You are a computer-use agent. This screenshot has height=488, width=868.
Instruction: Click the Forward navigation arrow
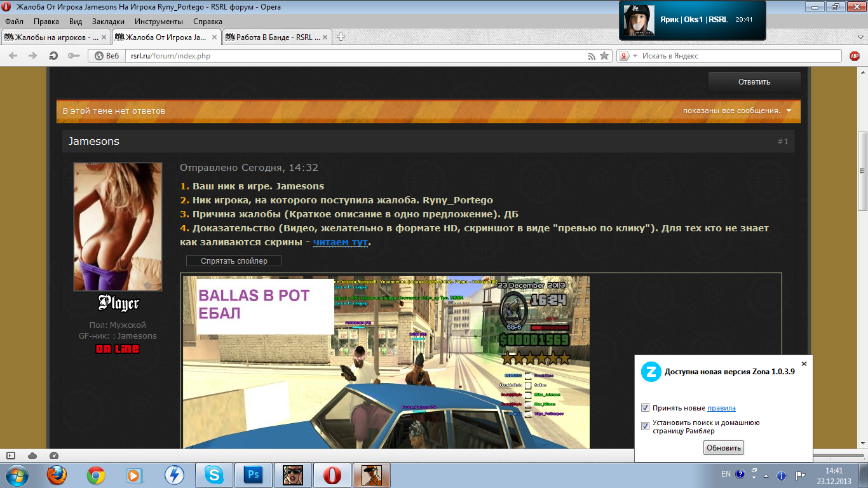pos(33,56)
